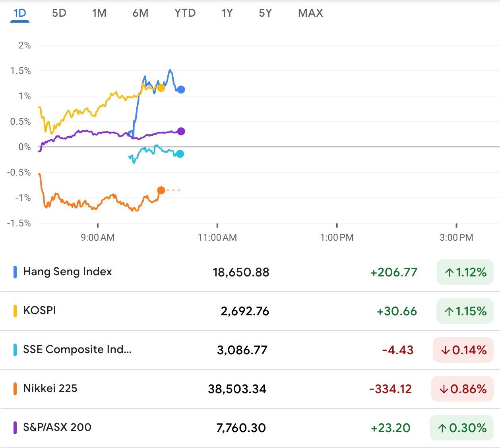Image resolution: width=500 pixels, height=448 pixels.
Task: Click the Hang Seng change +206.77
Action: pyautogui.click(x=394, y=272)
